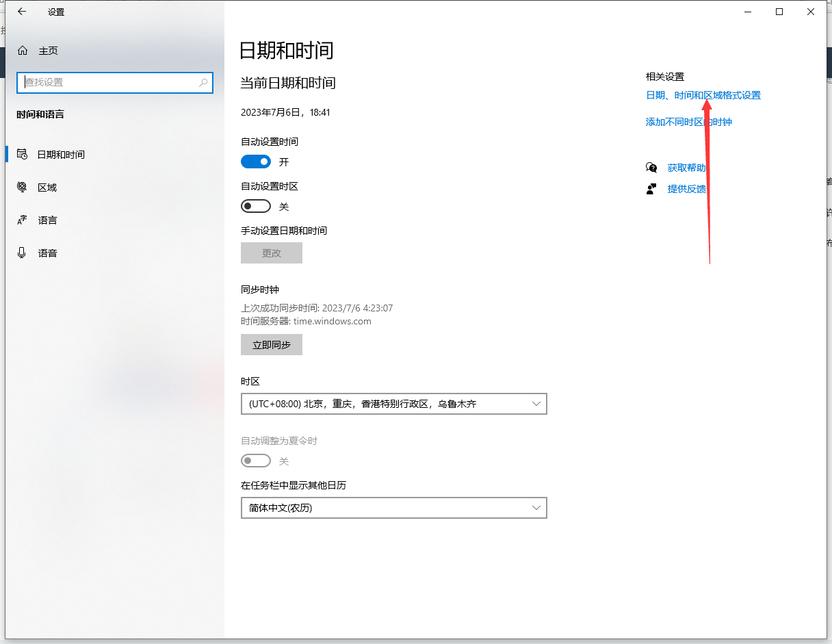Click the 日期和时间 calendar-clock icon
The image size is (832, 644).
(22, 155)
